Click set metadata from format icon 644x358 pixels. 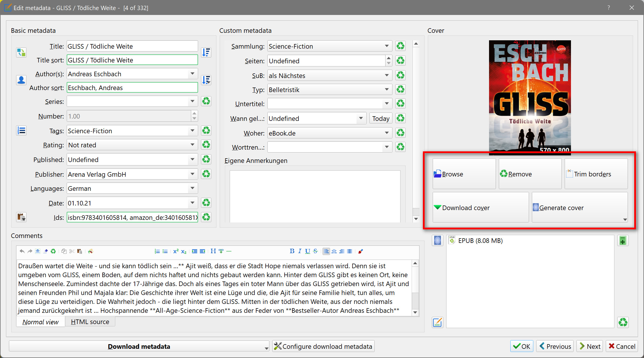[x=437, y=322]
